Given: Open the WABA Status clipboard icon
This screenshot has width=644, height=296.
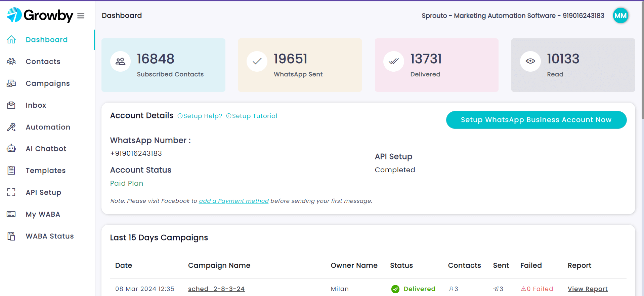Looking at the screenshot, I should [x=11, y=236].
